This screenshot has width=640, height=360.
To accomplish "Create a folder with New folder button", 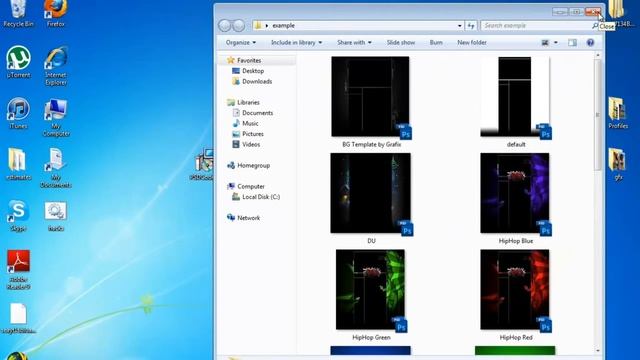I will point(472,42).
